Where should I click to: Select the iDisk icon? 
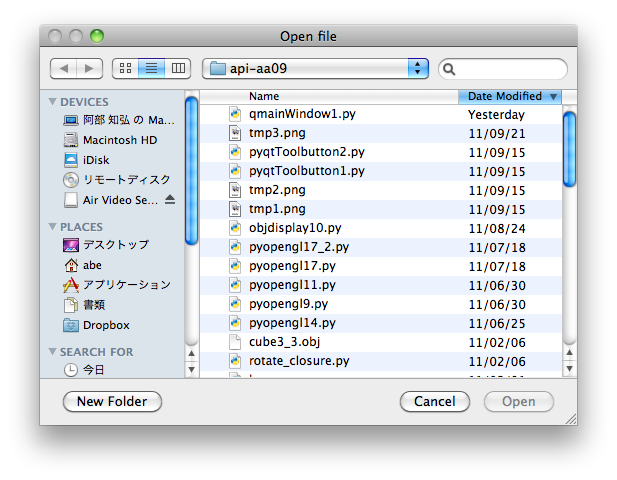pos(71,160)
